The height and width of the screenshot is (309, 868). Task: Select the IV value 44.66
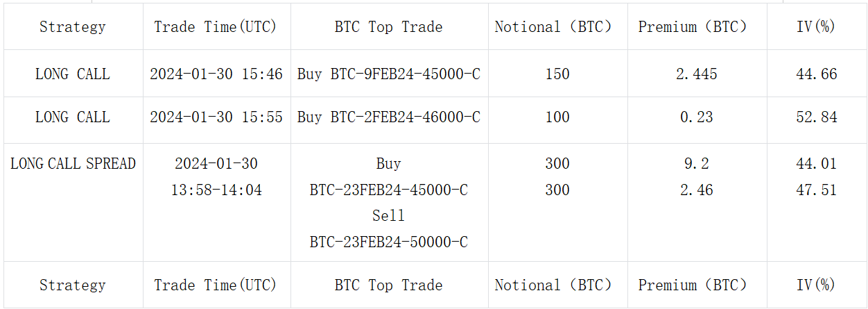click(817, 74)
